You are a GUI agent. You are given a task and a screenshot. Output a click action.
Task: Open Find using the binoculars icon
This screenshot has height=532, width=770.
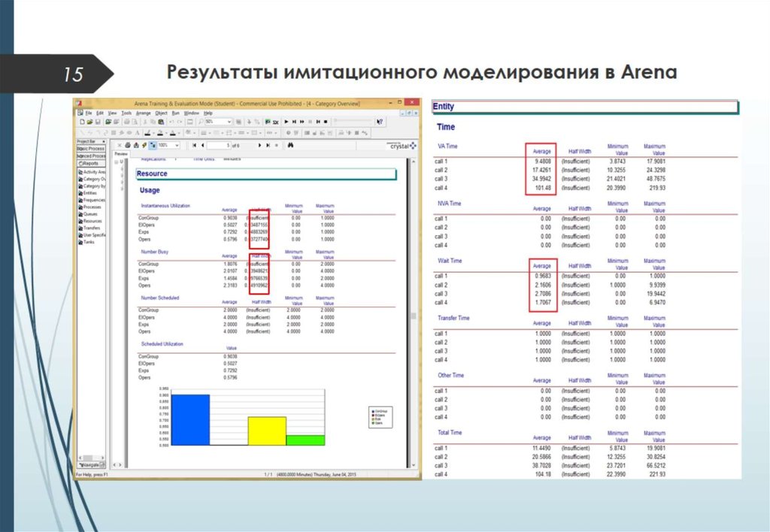[290, 145]
